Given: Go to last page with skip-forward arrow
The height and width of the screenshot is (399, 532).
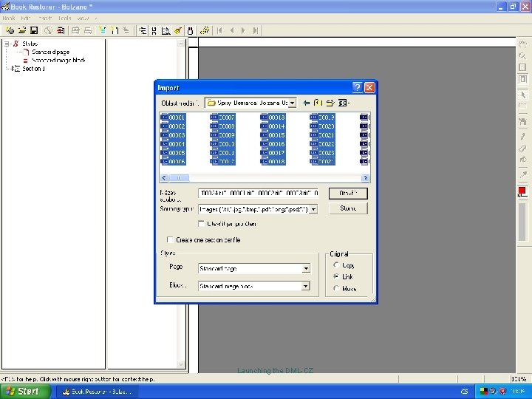Looking at the screenshot, I should coord(256,30).
